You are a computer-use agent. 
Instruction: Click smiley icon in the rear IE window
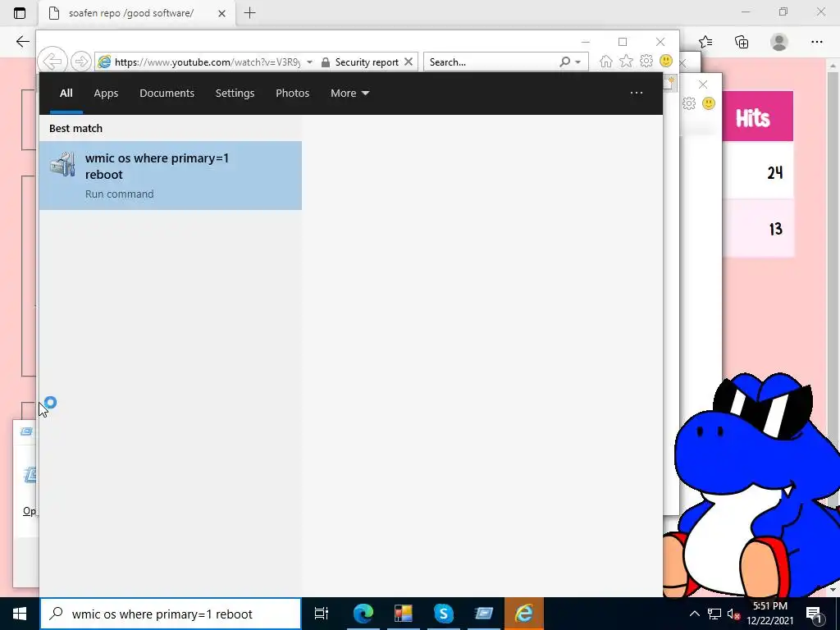[x=709, y=103]
